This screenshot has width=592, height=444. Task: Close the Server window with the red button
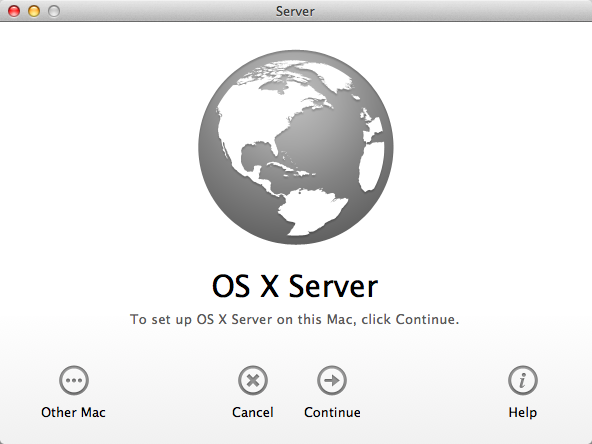[x=14, y=11]
